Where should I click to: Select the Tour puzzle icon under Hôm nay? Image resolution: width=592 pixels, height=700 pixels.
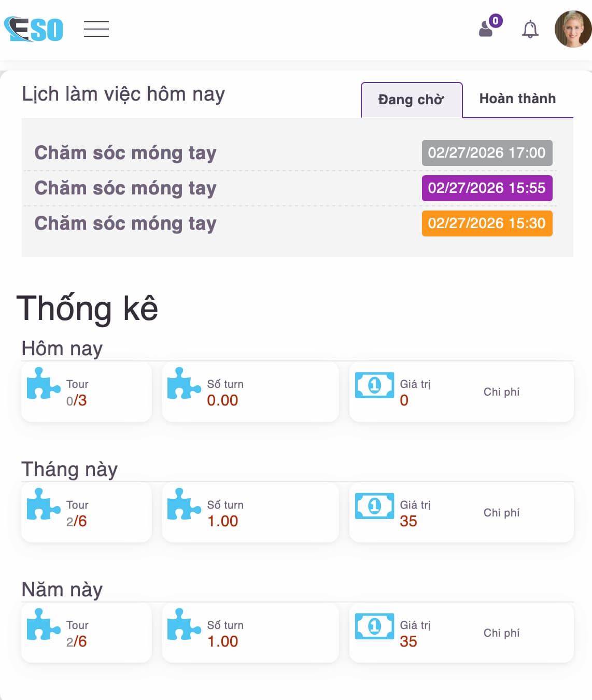pos(43,386)
